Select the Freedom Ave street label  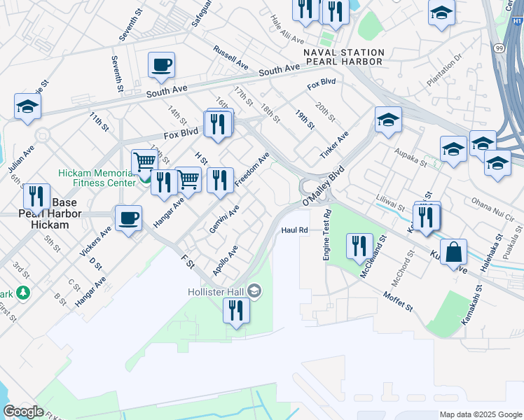(x=252, y=169)
